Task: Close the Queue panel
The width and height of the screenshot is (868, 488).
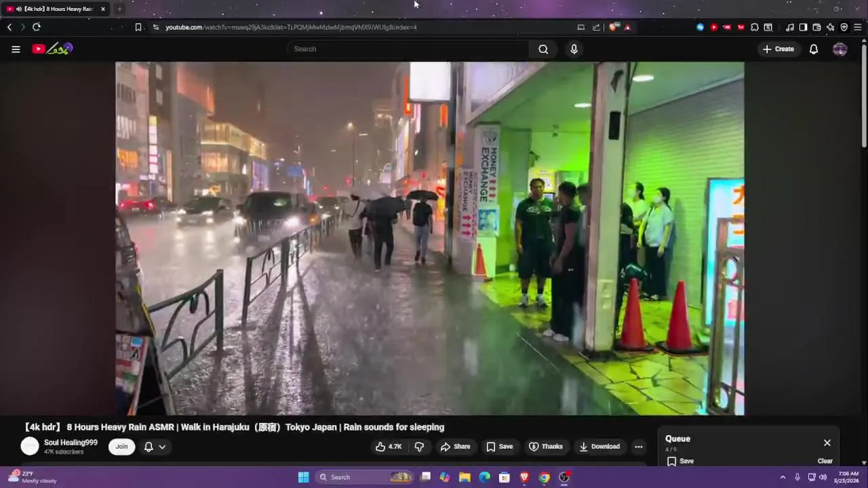Action: click(x=827, y=443)
